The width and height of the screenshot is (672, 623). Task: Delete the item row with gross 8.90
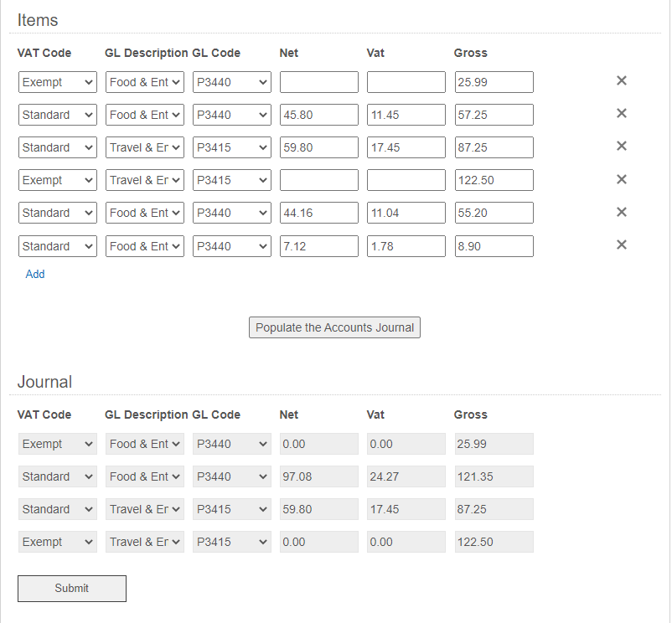(622, 245)
